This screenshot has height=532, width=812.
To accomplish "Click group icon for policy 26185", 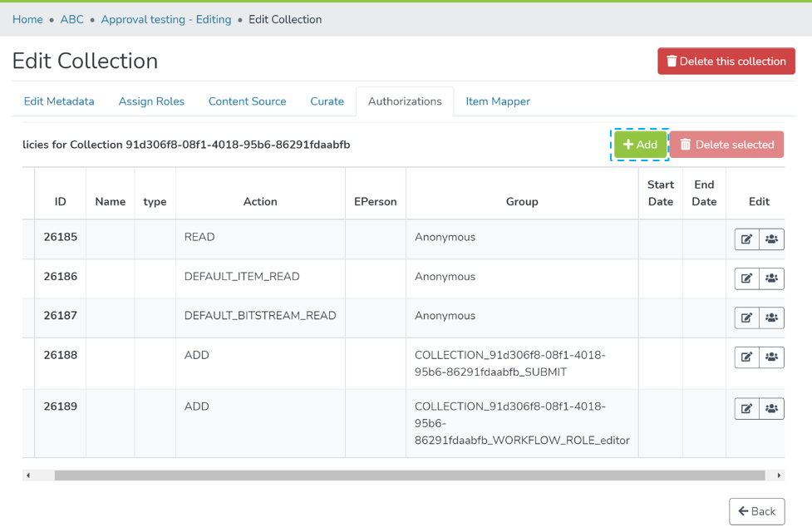I will coord(772,239).
